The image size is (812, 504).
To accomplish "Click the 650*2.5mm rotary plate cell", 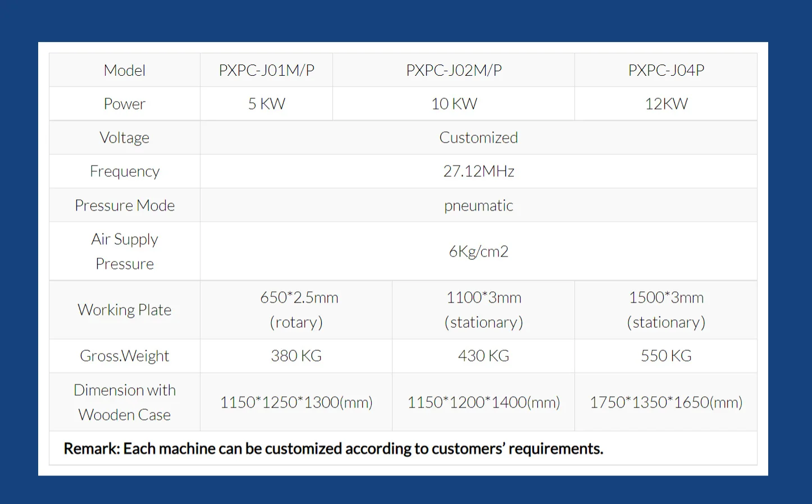I will point(296,310).
